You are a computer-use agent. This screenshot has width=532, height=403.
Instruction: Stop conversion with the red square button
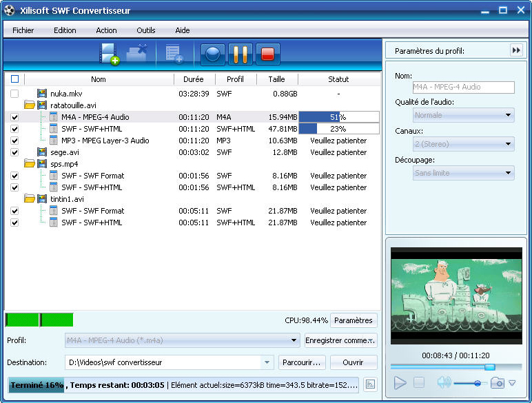267,54
